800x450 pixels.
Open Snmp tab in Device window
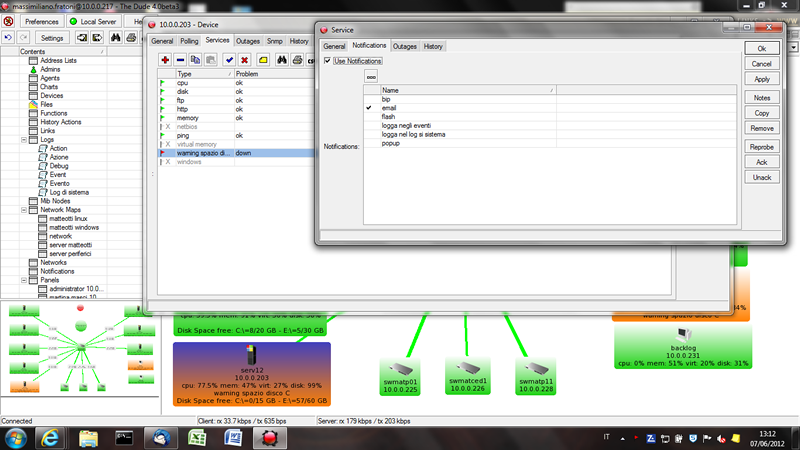click(274, 41)
